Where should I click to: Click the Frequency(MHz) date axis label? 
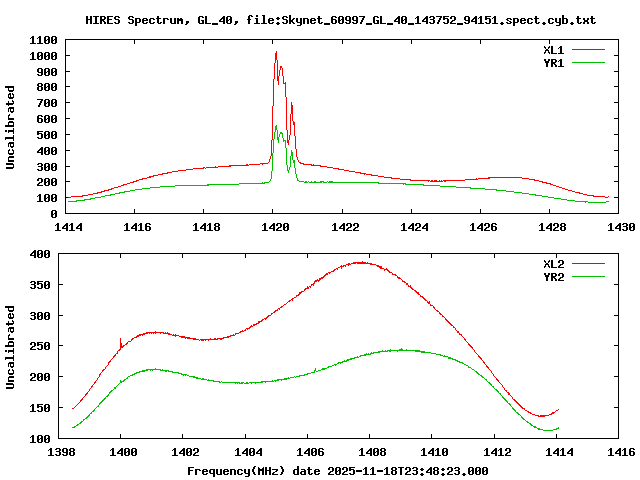click(x=338, y=470)
